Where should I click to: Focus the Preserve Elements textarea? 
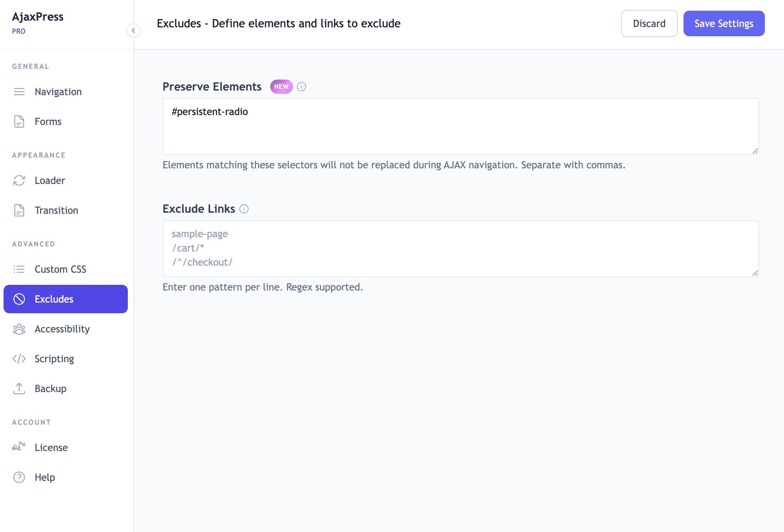click(461, 126)
